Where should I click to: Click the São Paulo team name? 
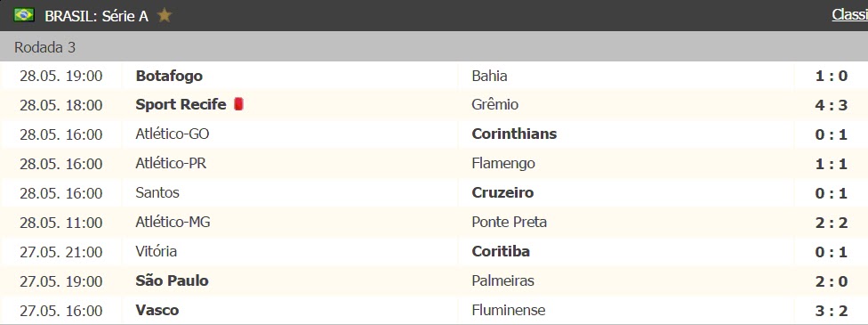click(x=173, y=280)
